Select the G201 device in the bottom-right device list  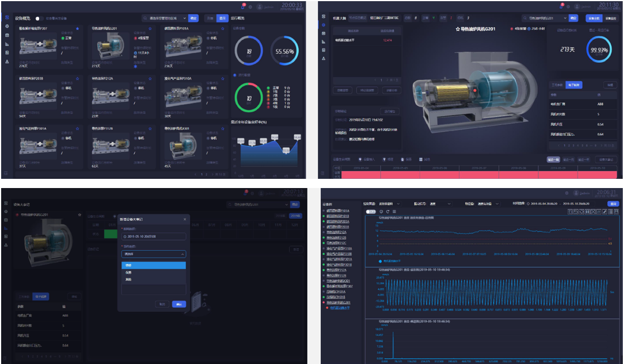click(x=339, y=302)
